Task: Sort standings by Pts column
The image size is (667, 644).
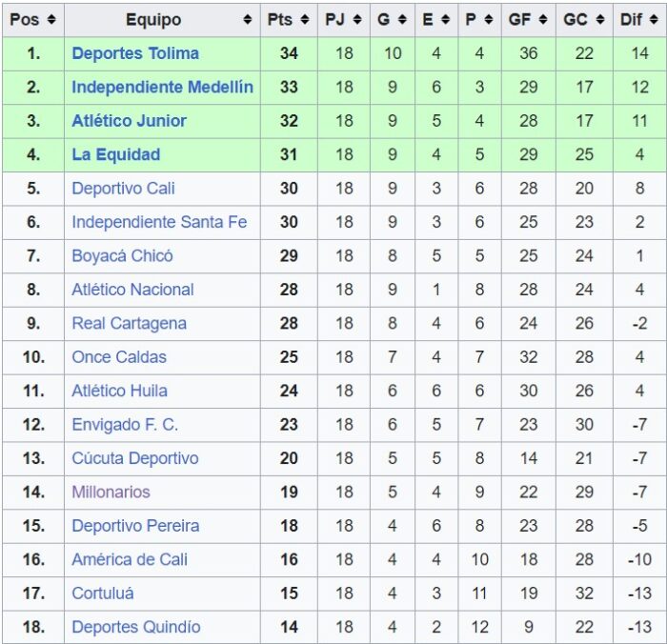Action: point(305,19)
